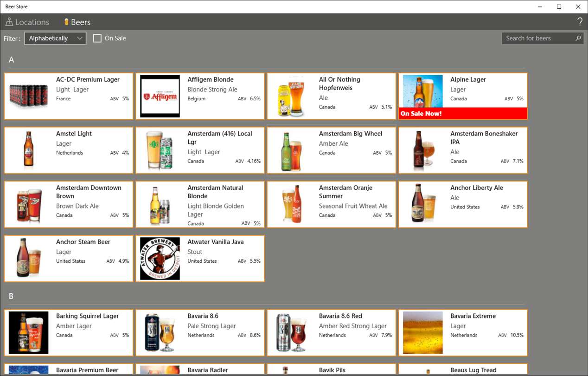This screenshot has height=376, width=588.
Task: Maximize the Beer Store window
Action: pos(559,6)
